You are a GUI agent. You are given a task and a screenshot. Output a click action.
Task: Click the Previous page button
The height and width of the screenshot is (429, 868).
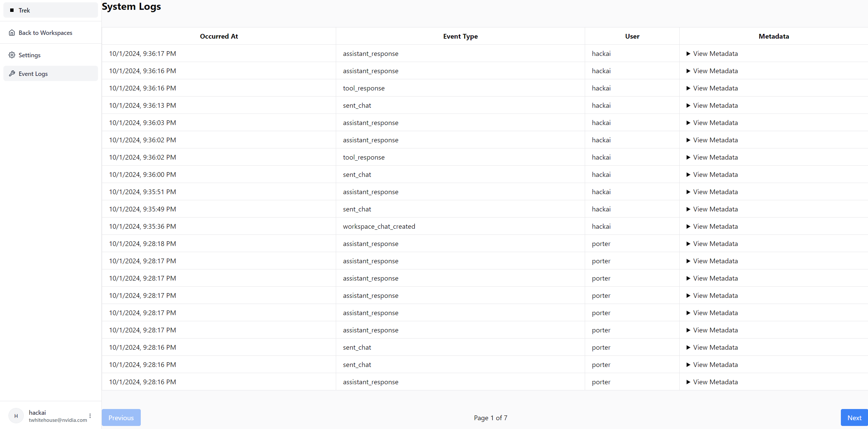tap(121, 417)
